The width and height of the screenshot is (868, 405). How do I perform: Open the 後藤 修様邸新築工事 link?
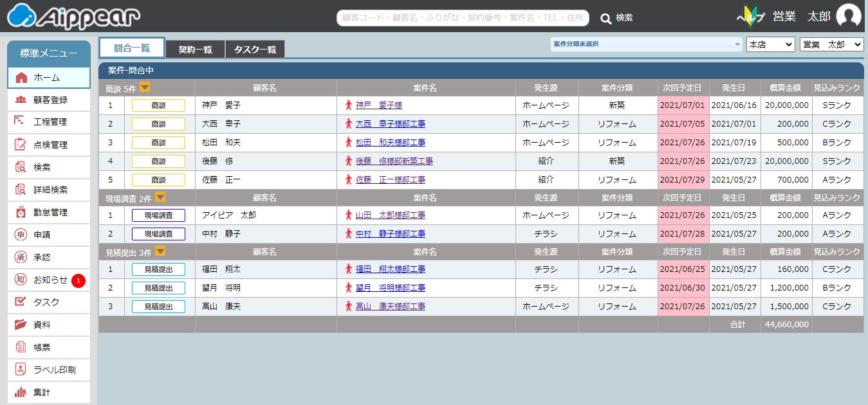pyautogui.click(x=394, y=161)
